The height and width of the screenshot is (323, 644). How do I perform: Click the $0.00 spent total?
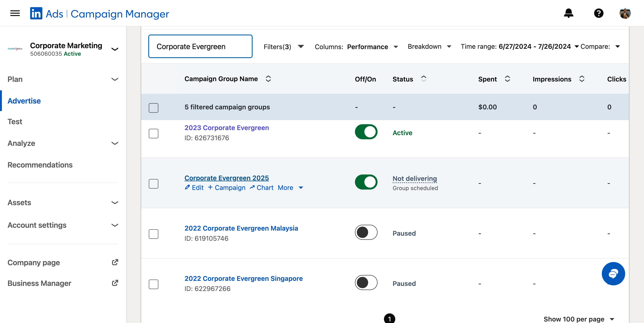(487, 107)
